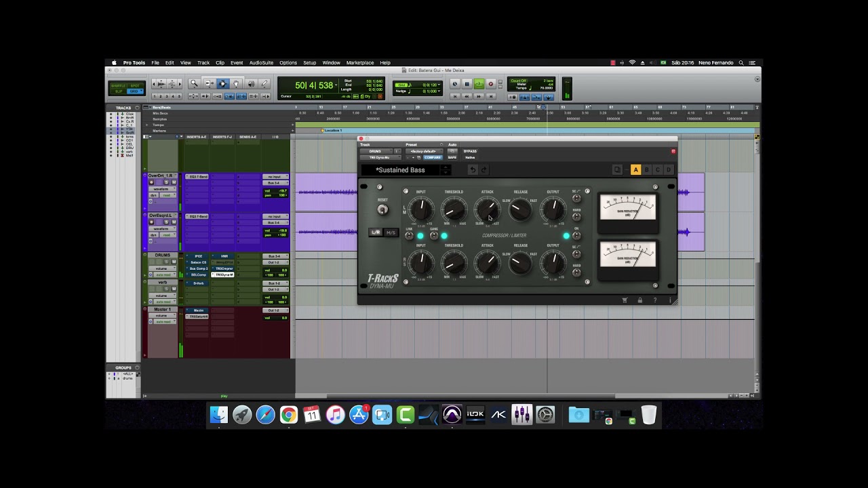The height and width of the screenshot is (488, 868).
Task: Click the Stop transport button
Action: pos(467,84)
